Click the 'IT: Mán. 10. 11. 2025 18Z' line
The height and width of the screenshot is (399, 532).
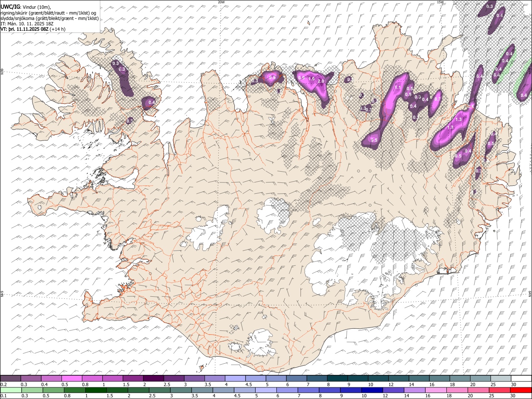pos(27,24)
